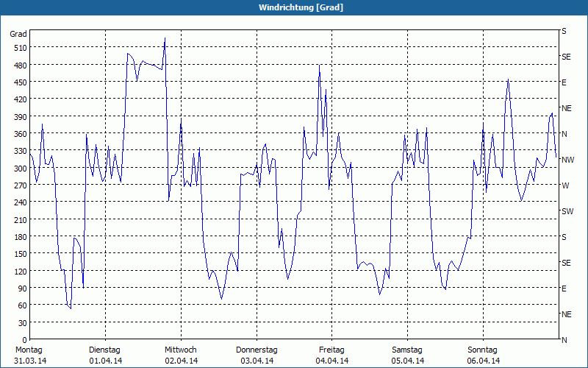Click the 'S' compass label level with 180
The width and height of the screenshot is (588, 368).
coord(564,237)
